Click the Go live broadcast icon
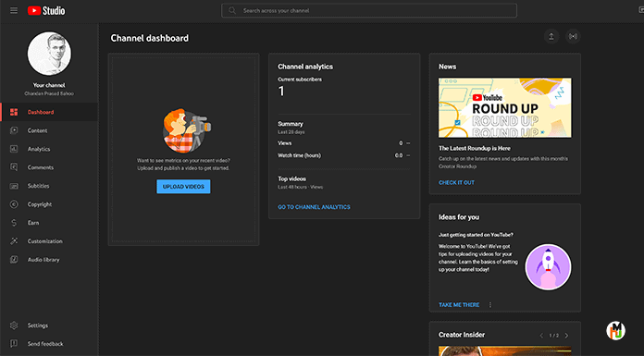Screen dimensions: 644x356 click(573, 37)
